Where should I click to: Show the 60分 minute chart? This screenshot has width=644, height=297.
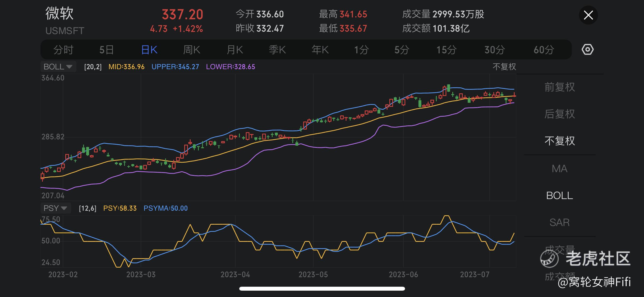coord(544,50)
